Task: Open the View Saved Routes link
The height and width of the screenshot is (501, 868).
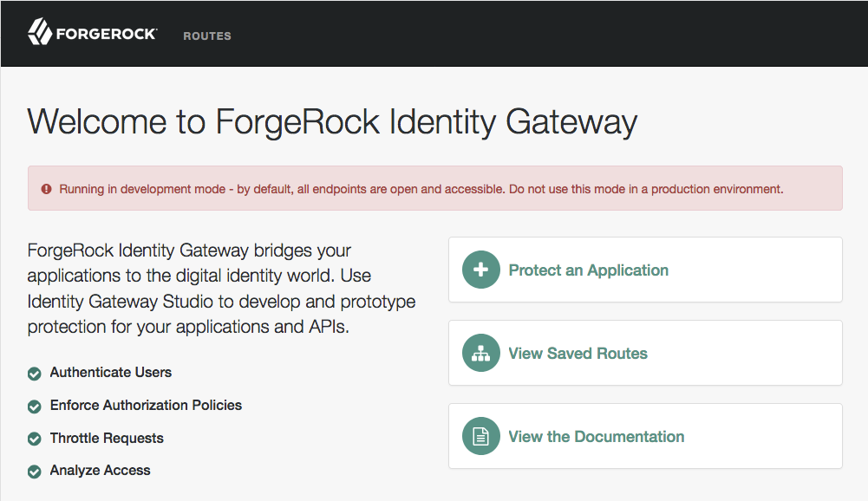Action: pyautogui.click(x=578, y=353)
